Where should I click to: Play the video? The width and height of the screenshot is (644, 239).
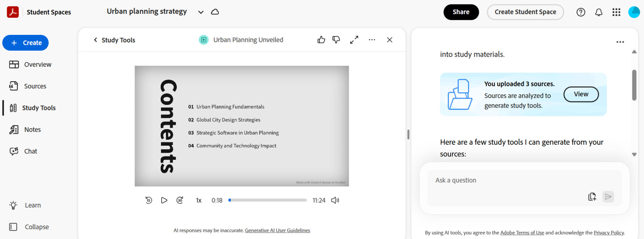164,200
